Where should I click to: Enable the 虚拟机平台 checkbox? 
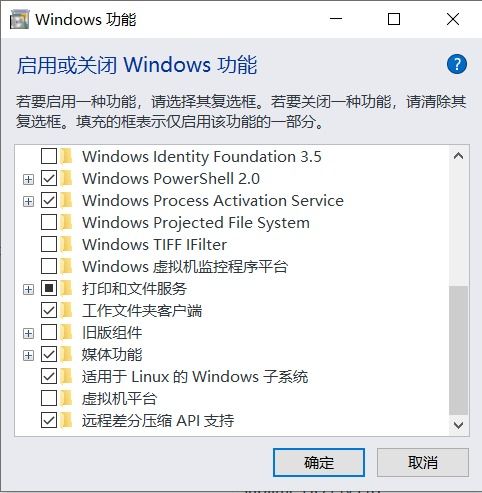coord(49,398)
